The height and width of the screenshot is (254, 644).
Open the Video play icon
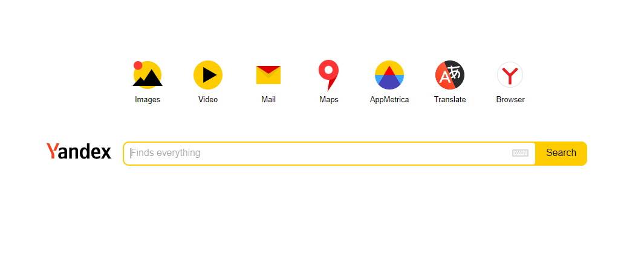coord(208,75)
